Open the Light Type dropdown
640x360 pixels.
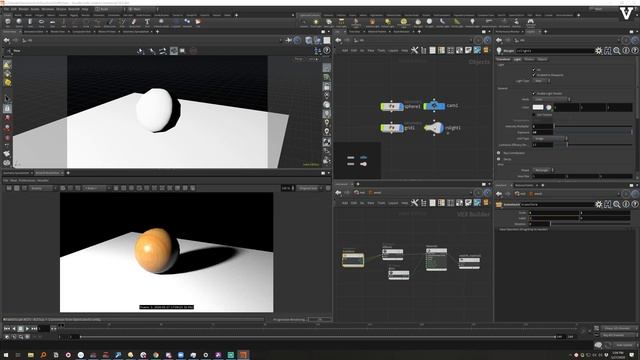542,81
